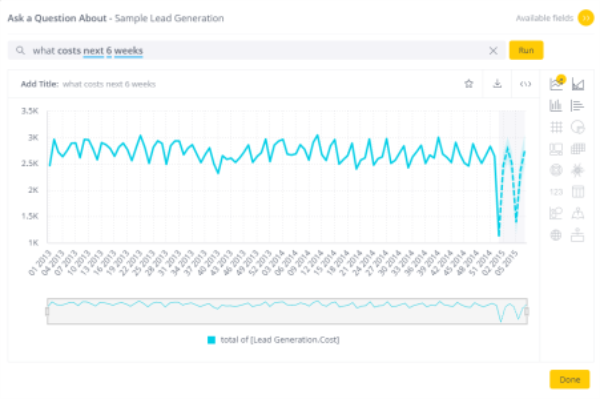The height and width of the screenshot is (399, 600).
Task: Select the 123 indicator widget icon
Action: pos(556,192)
